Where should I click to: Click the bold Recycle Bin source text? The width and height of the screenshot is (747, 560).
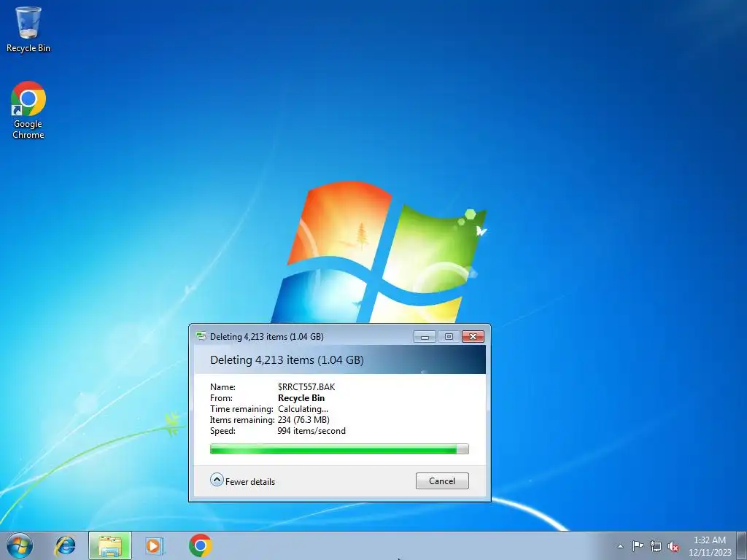pyautogui.click(x=301, y=398)
